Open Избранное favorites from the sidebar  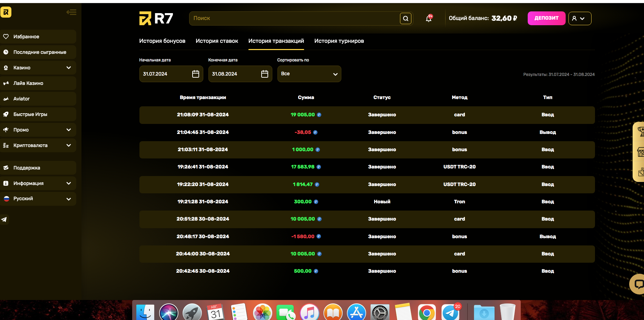point(38,37)
